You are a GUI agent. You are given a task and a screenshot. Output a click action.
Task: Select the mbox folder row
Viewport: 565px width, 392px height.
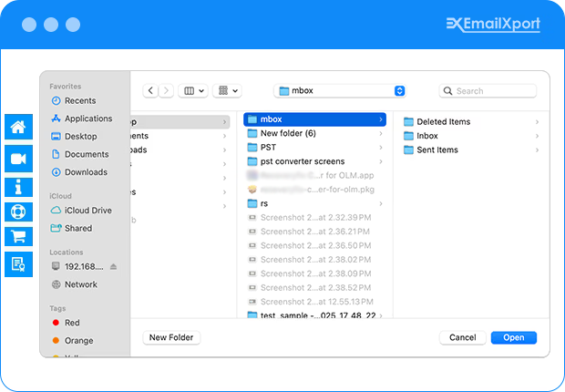pos(315,119)
